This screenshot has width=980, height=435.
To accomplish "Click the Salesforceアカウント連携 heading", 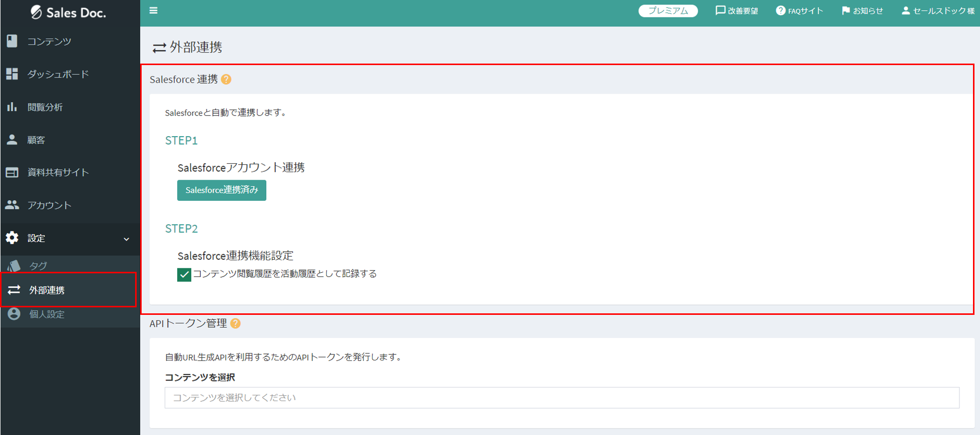I will (x=241, y=167).
